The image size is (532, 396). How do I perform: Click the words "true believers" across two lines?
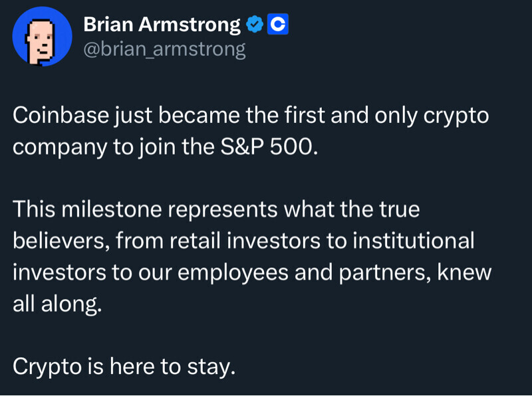[x=396, y=209]
